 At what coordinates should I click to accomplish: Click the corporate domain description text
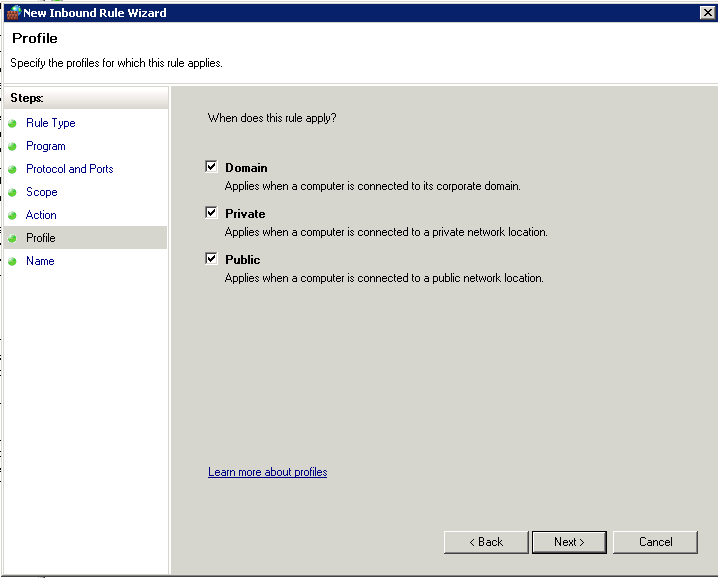372,186
